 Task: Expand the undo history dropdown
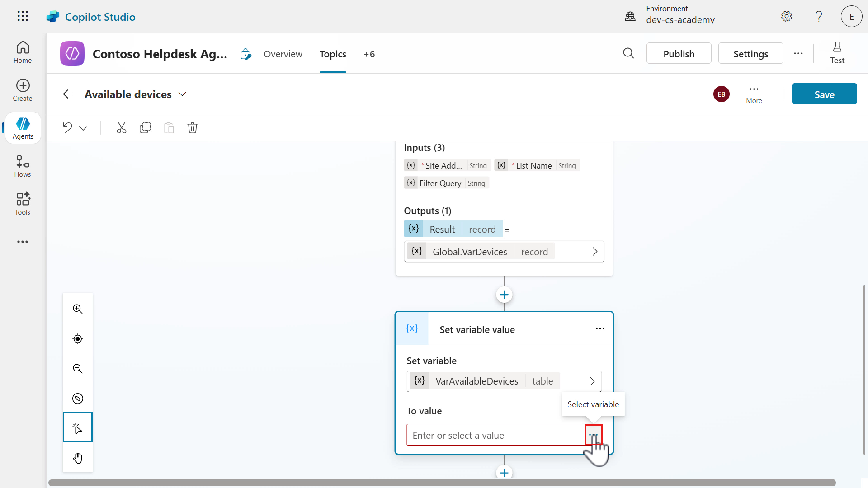[83, 128]
